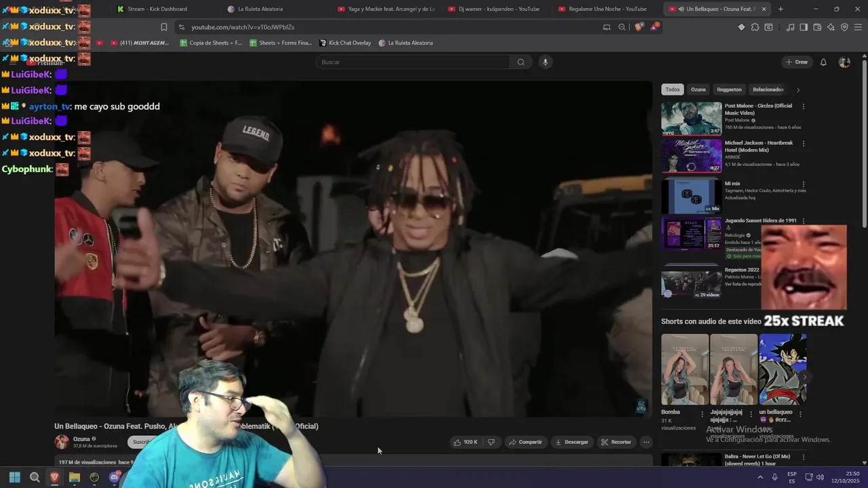Click the Brave Rewards triangle icon
868x488 pixels.
tap(654, 27)
